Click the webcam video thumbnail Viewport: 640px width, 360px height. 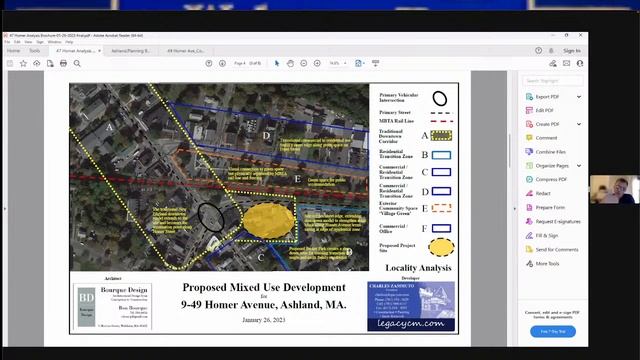click(614, 189)
